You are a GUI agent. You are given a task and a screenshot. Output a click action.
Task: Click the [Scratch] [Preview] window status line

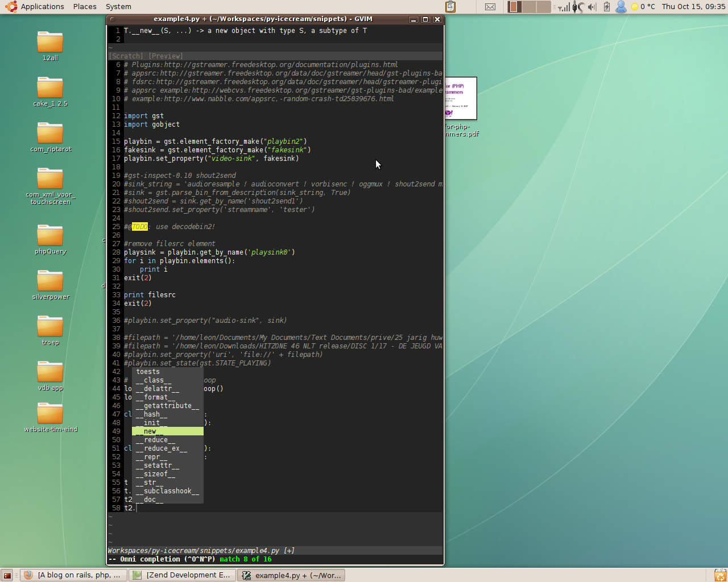[x=275, y=56]
